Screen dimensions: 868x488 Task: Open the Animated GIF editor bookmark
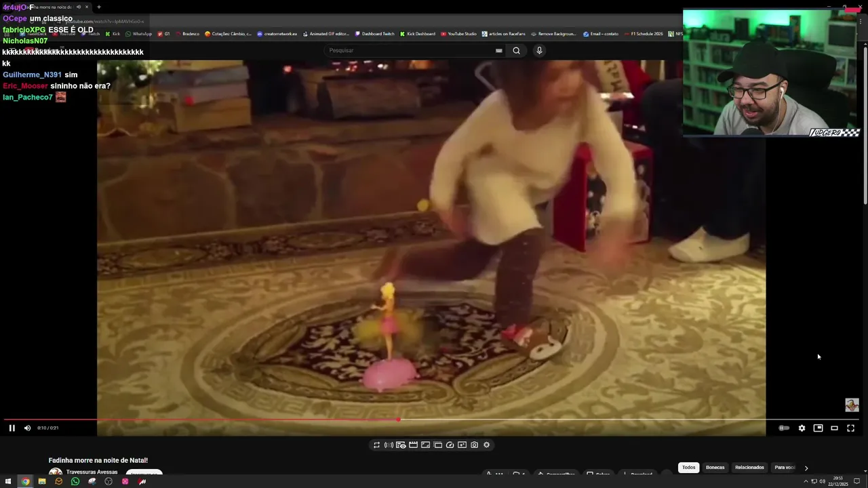(325, 34)
